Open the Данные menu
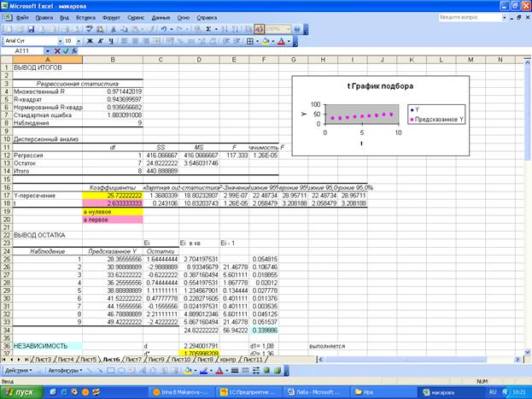Image resolution: width=532 pixels, height=399 pixels. 160,17
